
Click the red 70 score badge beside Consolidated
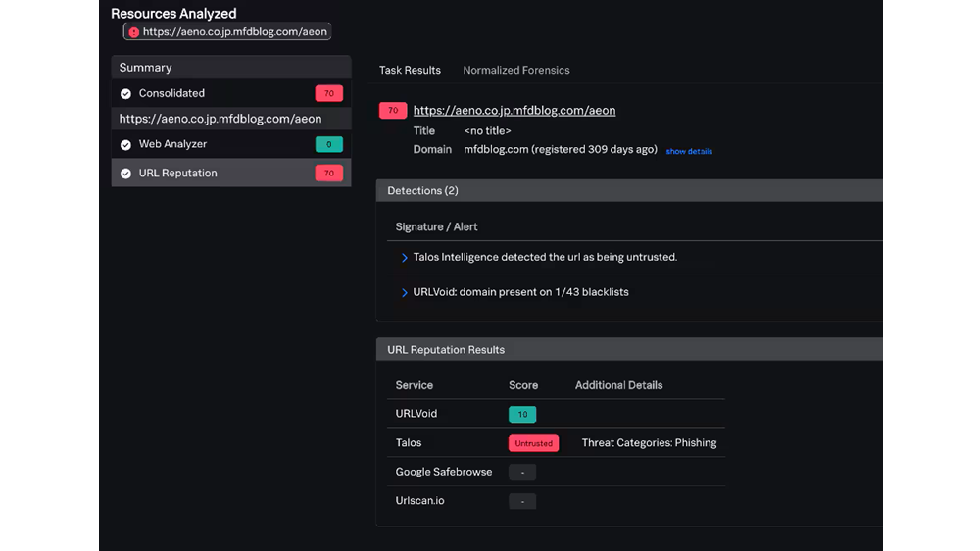(328, 93)
